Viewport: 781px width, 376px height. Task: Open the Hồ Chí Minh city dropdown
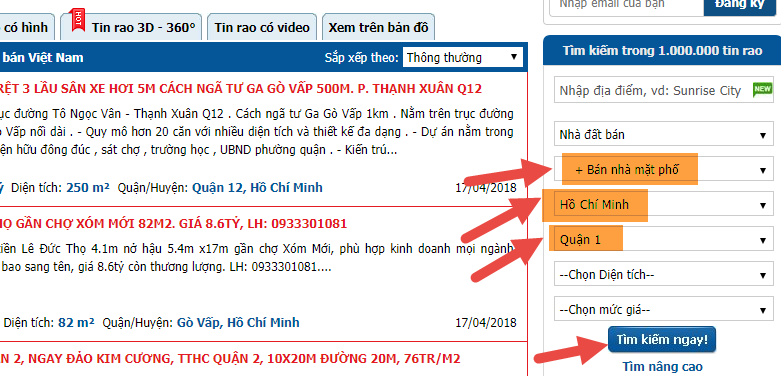(x=663, y=205)
